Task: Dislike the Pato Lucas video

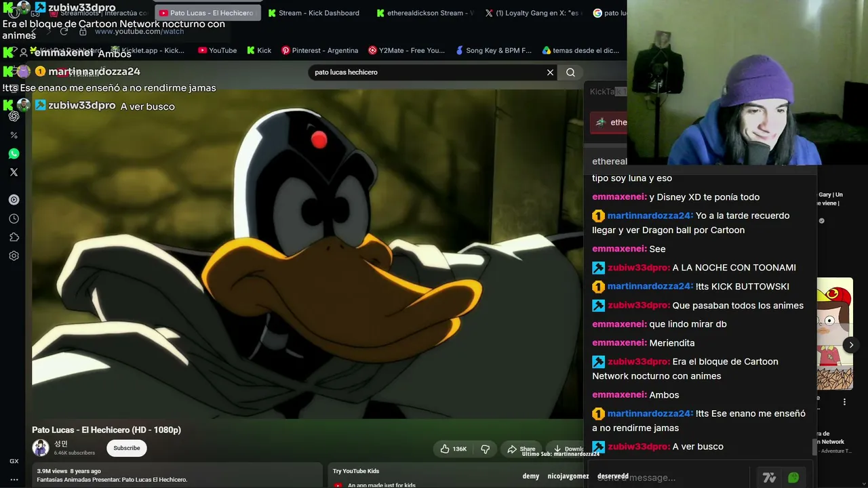Action: coord(486,449)
